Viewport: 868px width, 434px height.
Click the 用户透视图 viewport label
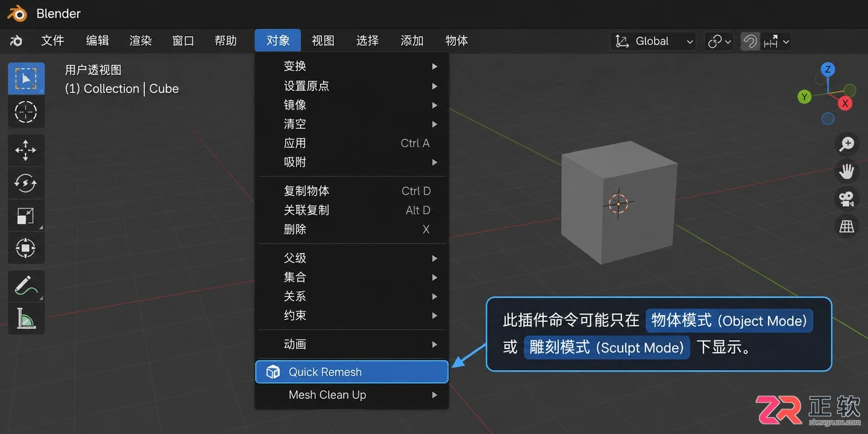(93, 70)
